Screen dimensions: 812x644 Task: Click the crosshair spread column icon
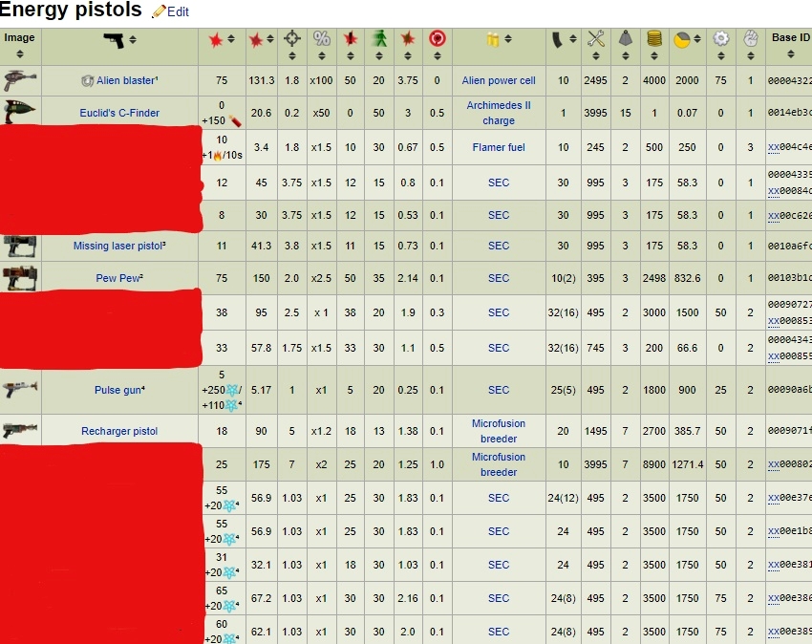pyautogui.click(x=292, y=39)
